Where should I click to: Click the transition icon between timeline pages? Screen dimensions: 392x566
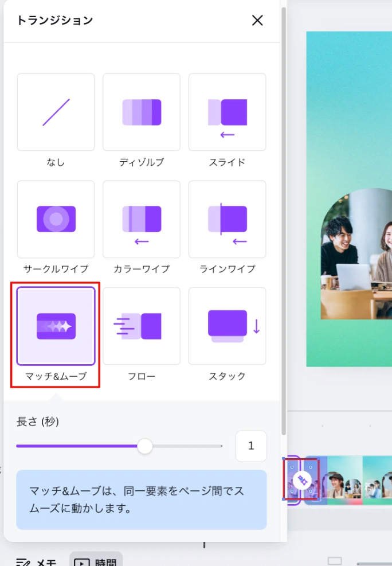point(302,481)
